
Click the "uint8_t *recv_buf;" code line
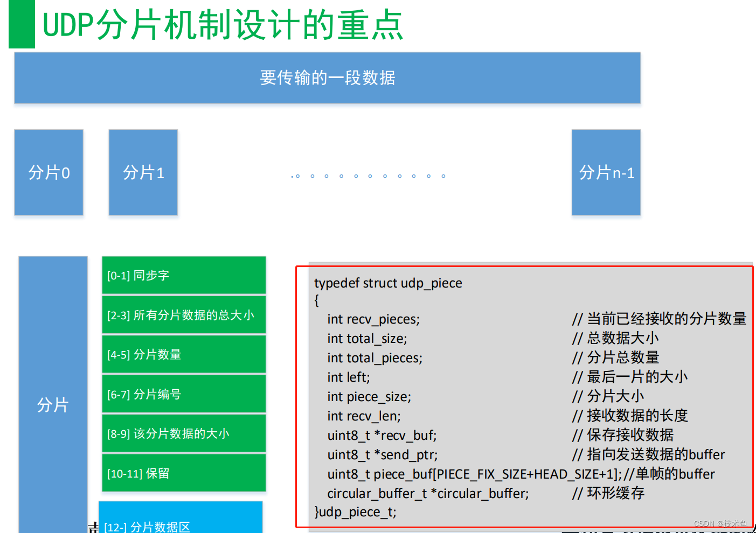(x=382, y=436)
